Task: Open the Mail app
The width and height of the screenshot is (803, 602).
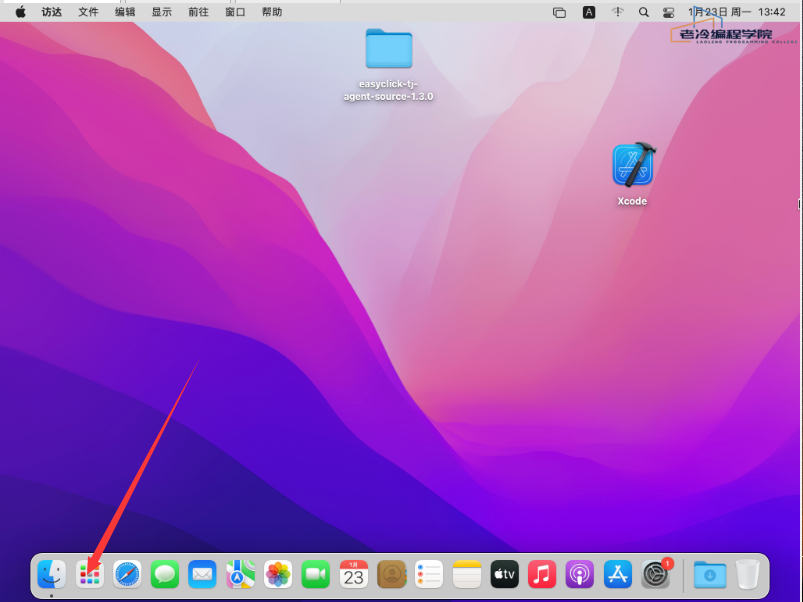Action: 202,574
